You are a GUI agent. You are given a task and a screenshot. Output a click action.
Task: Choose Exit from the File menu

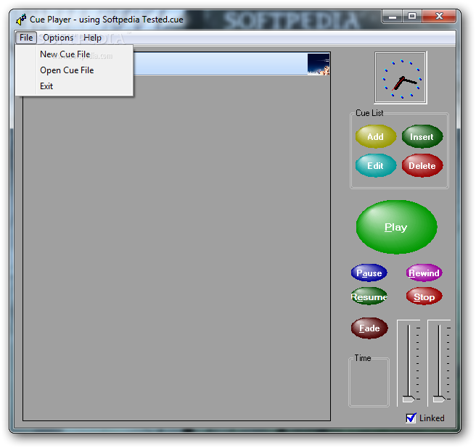[x=74, y=86]
